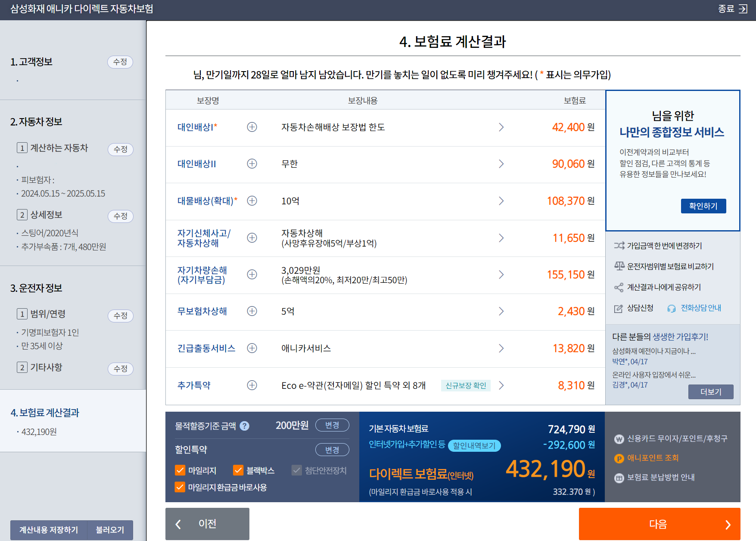This screenshot has height=541, width=756.
Task: Click 대인배상I coverage name link
Action: tap(197, 127)
